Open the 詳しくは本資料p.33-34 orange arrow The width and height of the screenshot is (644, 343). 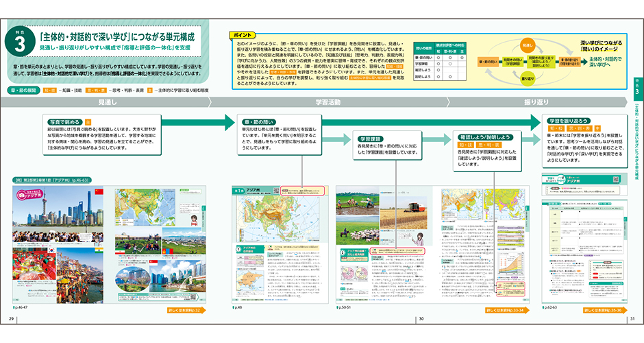tap(507, 310)
